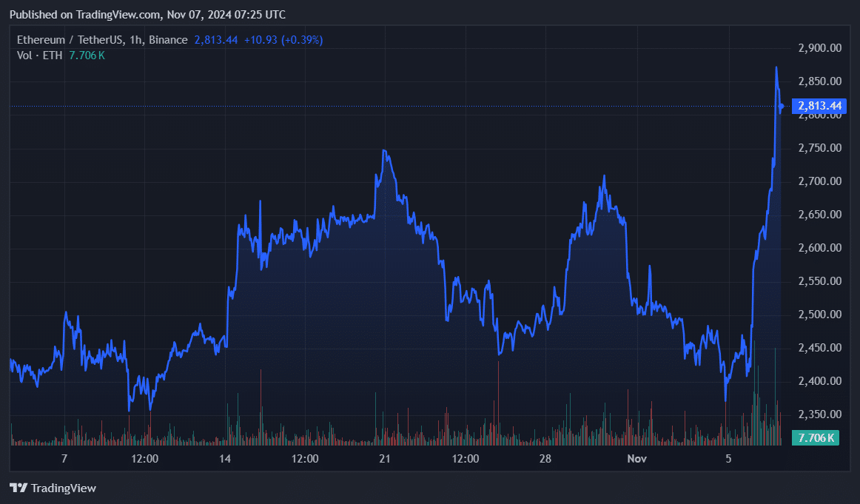Click the first 12:00 time axis label
Viewport: 860px width, 504px height.
click(x=144, y=459)
